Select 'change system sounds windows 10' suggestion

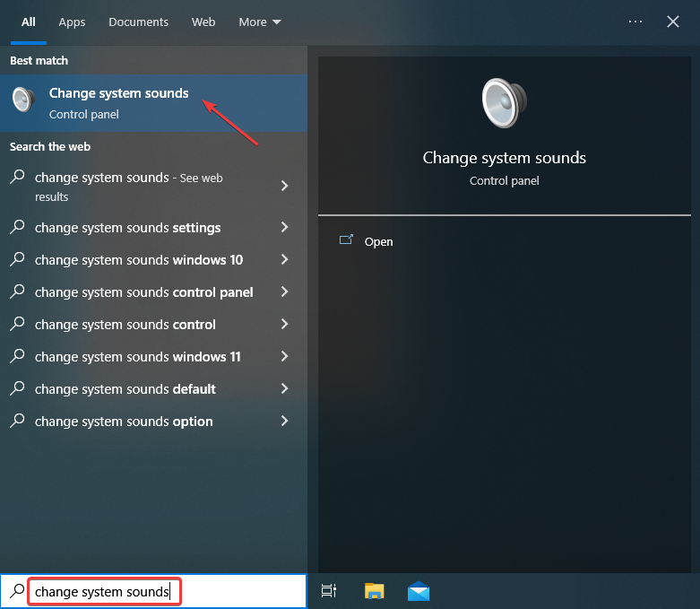pyautogui.click(x=153, y=259)
